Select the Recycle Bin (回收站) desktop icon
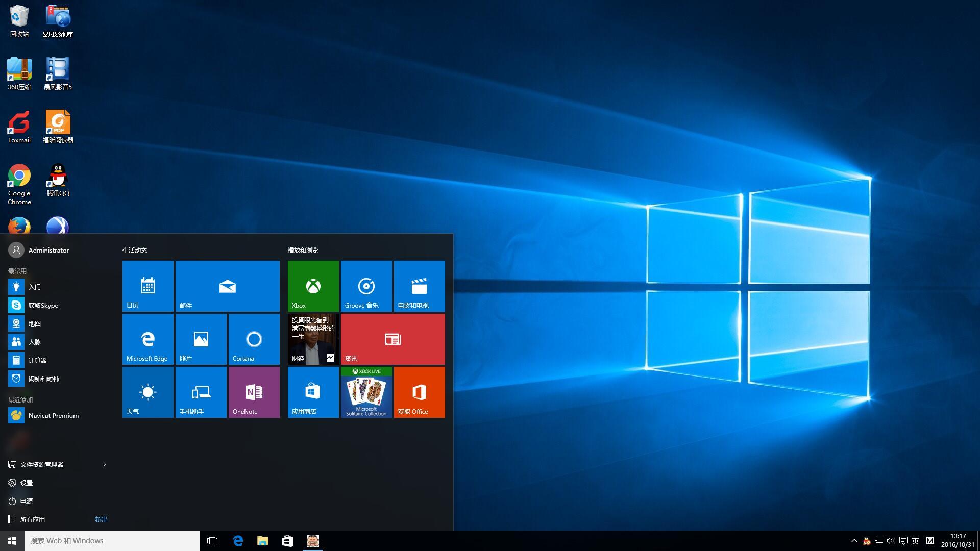The image size is (980, 551). tap(19, 21)
